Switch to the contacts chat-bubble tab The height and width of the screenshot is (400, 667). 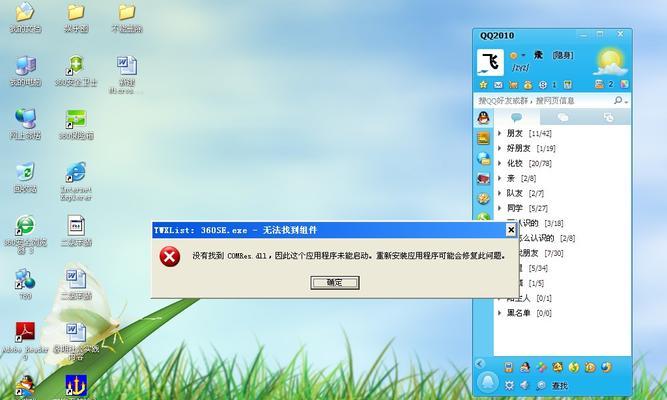516,117
